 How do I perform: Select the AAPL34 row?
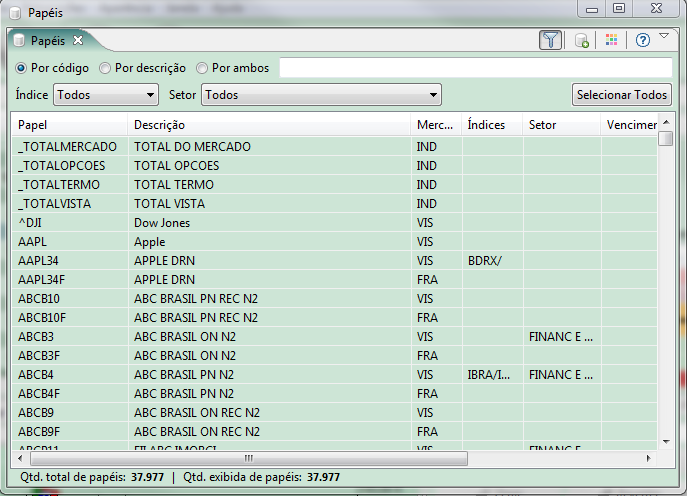(334, 261)
